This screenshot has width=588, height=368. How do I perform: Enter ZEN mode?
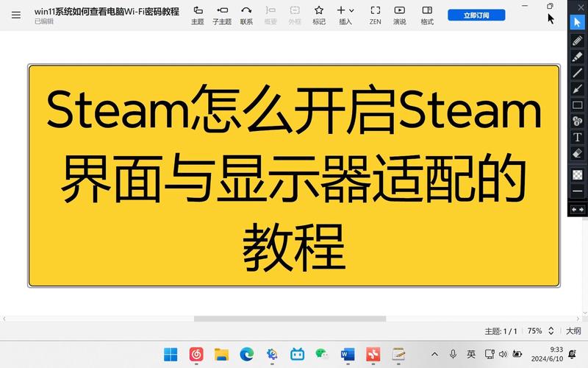(375, 15)
